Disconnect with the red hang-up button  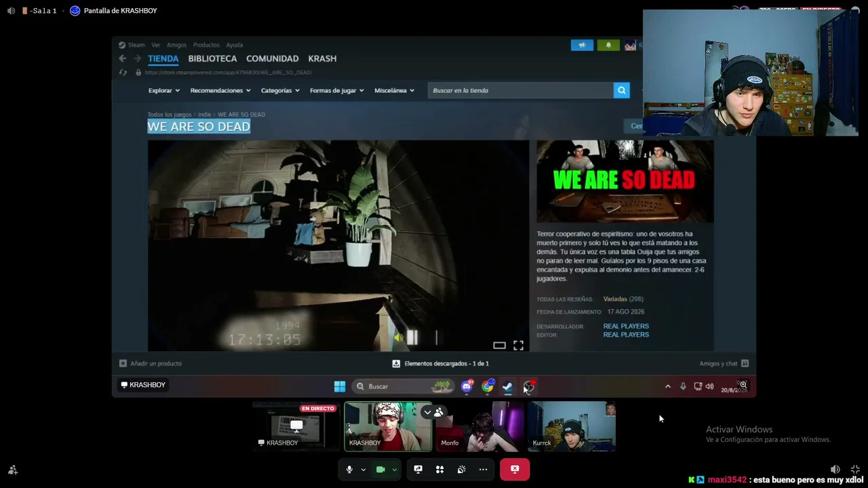515,469
